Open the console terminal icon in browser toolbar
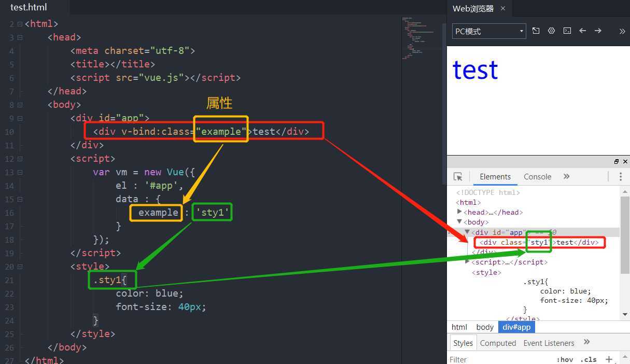The height and width of the screenshot is (364, 630). coord(567,31)
